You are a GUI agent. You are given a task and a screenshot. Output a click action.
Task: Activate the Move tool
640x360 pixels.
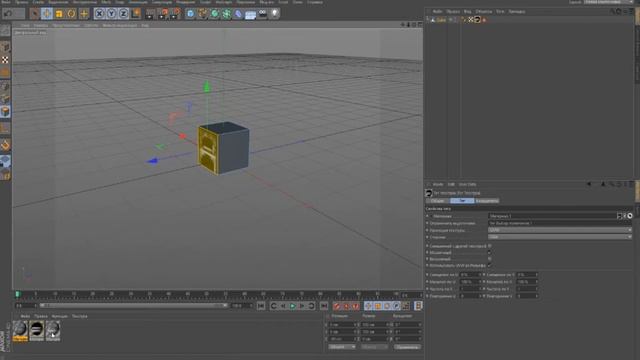pyautogui.click(x=47, y=14)
